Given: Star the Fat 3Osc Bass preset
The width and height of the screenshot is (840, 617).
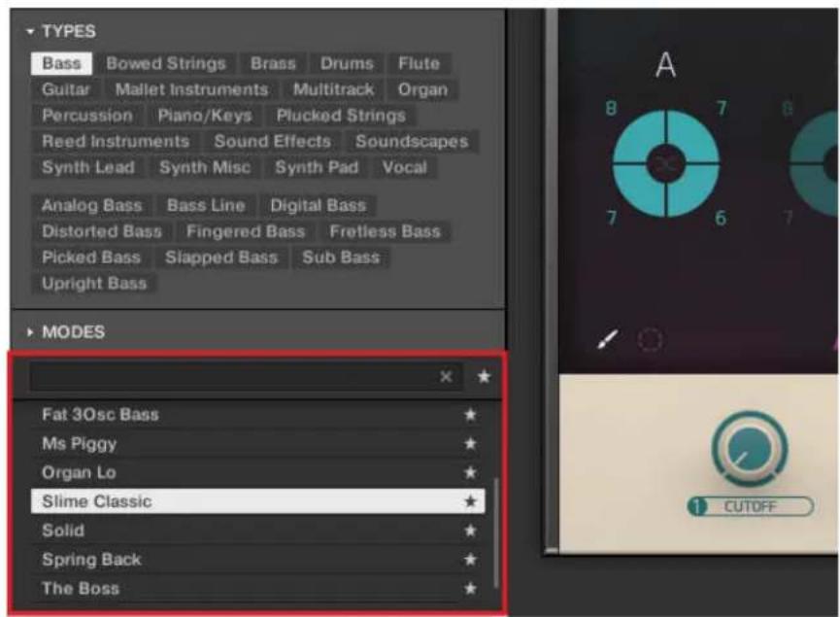Looking at the screenshot, I should point(471,415).
